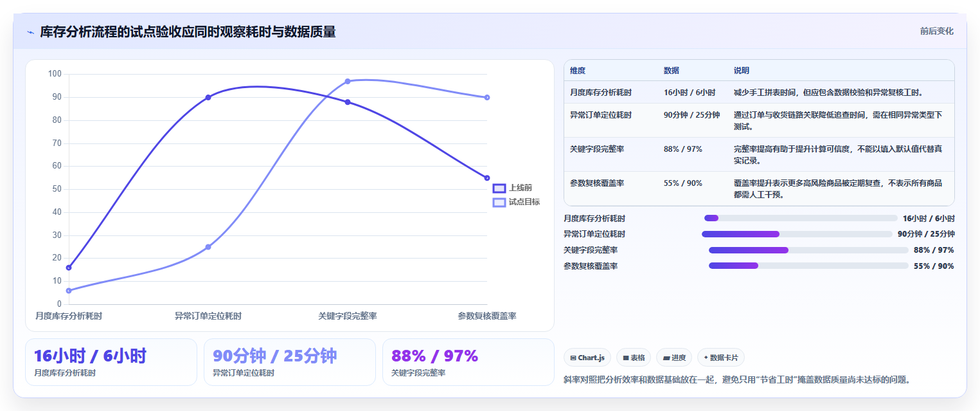This screenshot has height=411, width=980.
Task: Click the 关键字段完整率 chart axis label
Action: coord(348,316)
